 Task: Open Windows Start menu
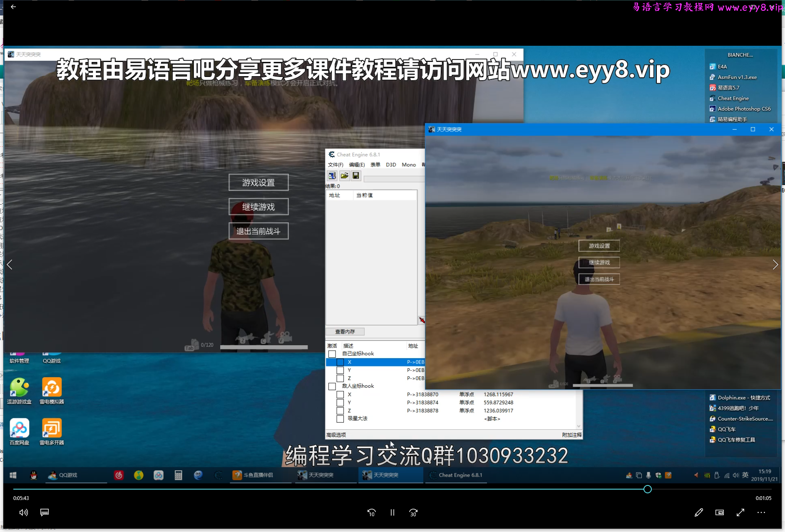[x=13, y=475]
